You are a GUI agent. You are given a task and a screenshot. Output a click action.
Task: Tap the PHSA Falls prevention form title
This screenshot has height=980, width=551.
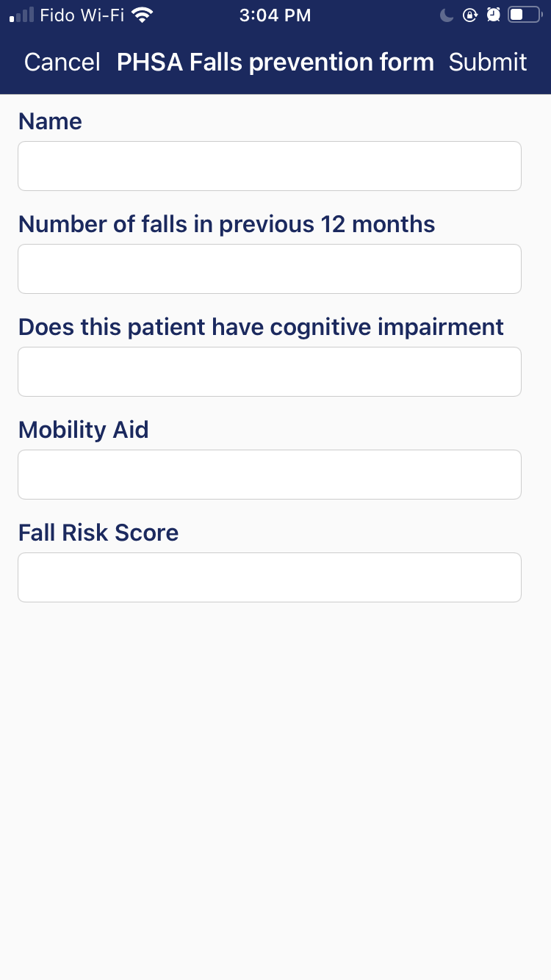275,62
